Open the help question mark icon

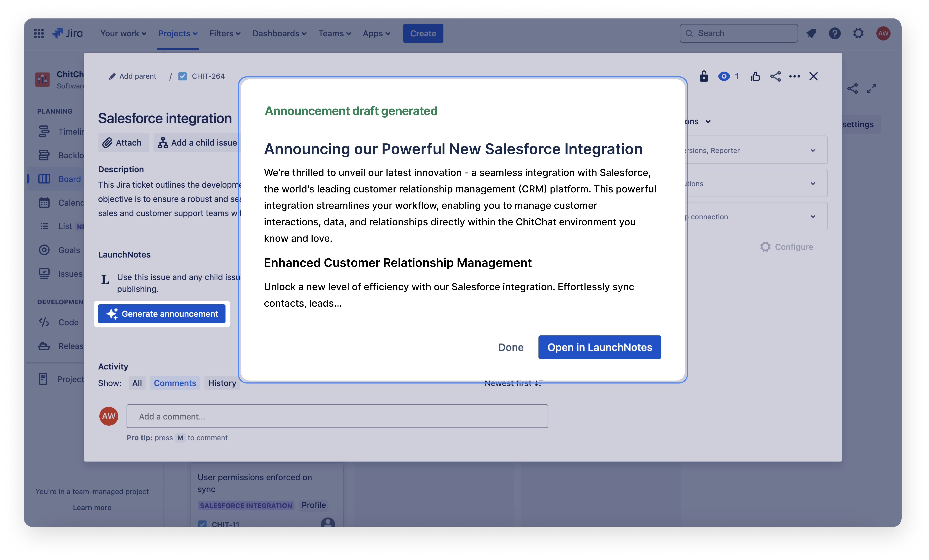click(834, 33)
